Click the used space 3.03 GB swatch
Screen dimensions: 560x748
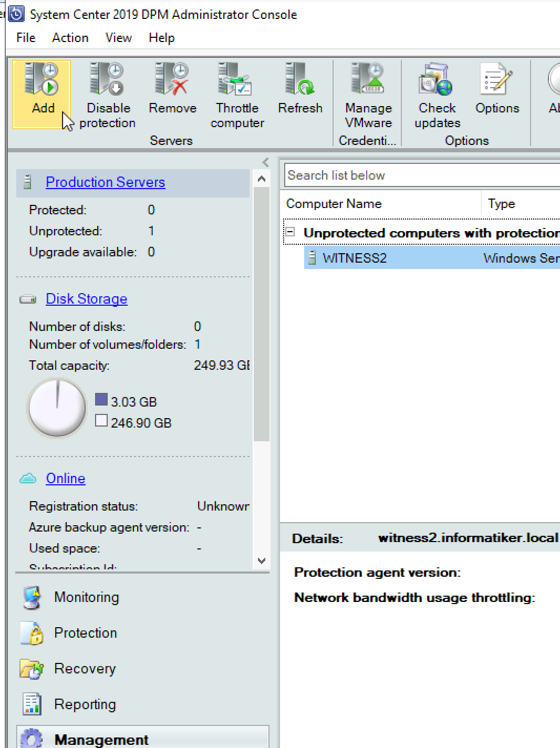[x=101, y=400]
